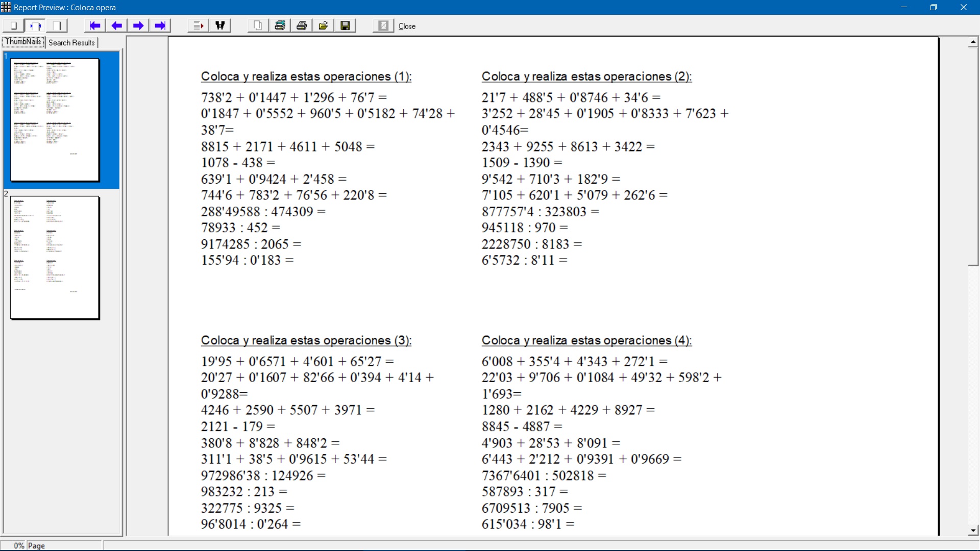Load a report with open-folder icon

click(x=323, y=26)
